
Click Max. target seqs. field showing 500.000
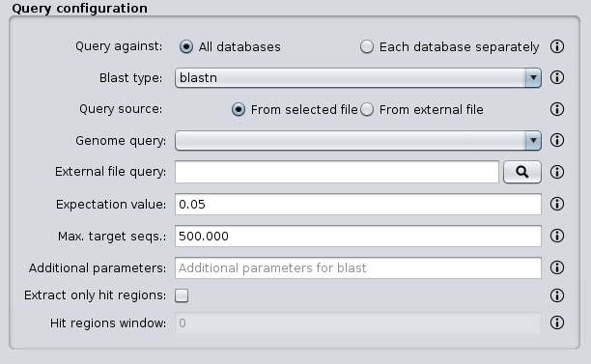point(358,237)
